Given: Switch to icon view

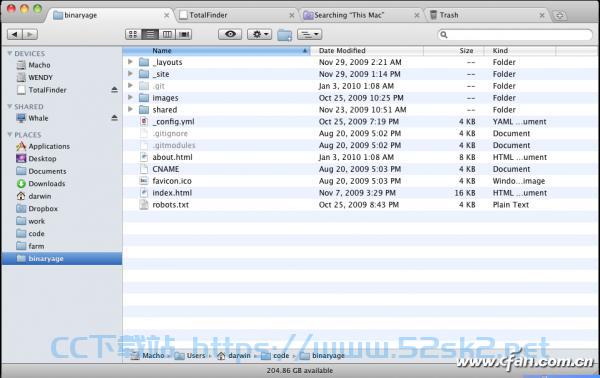Looking at the screenshot, I should point(133,34).
